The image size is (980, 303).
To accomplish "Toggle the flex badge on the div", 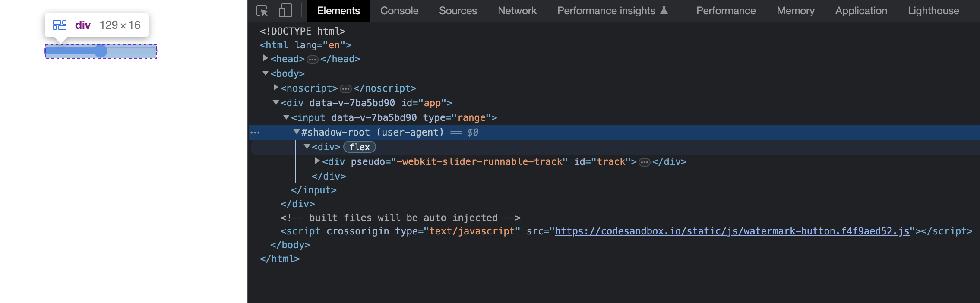I will pyautogui.click(x=360, y=147).
